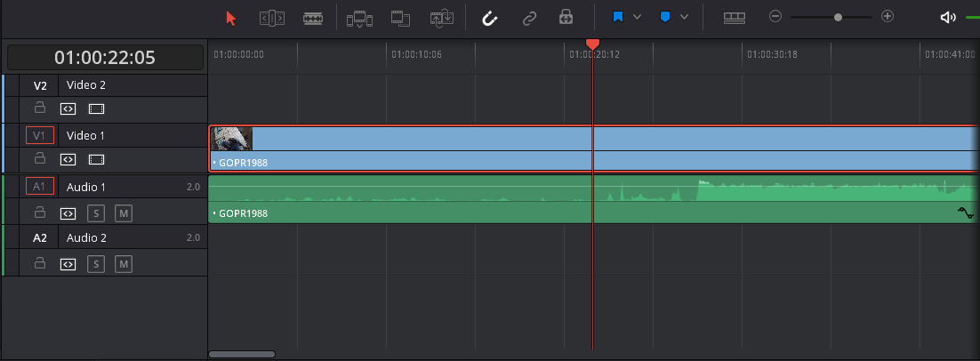The height and width of the screenshot is (361, 980).
Task: Select the arrow Selection Mode tool
Action: pos(231,18)
